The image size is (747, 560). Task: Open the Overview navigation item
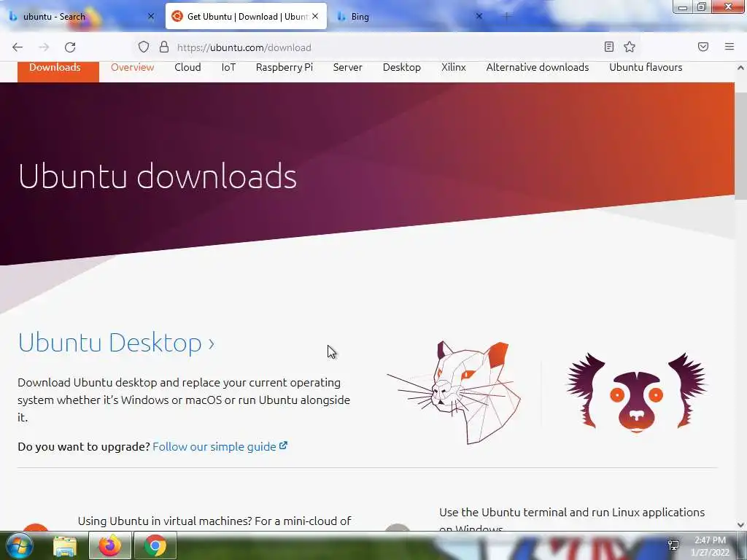[133, 68]
